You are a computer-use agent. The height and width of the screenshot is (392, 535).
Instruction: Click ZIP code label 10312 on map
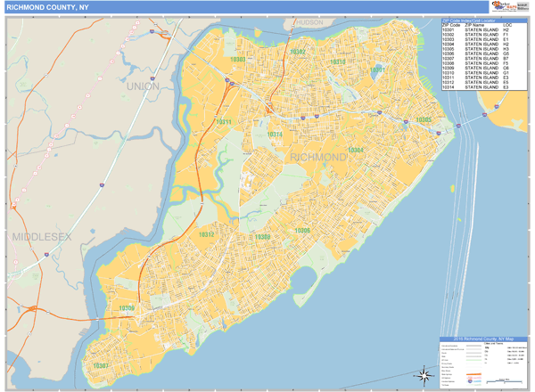point(206,235)
